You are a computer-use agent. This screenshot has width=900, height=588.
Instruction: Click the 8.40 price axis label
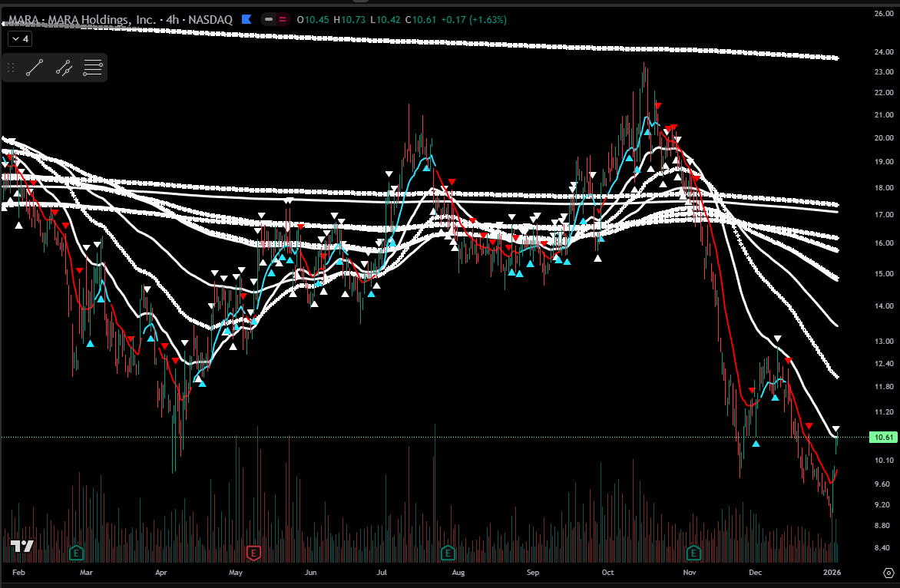tap(884, 548)
